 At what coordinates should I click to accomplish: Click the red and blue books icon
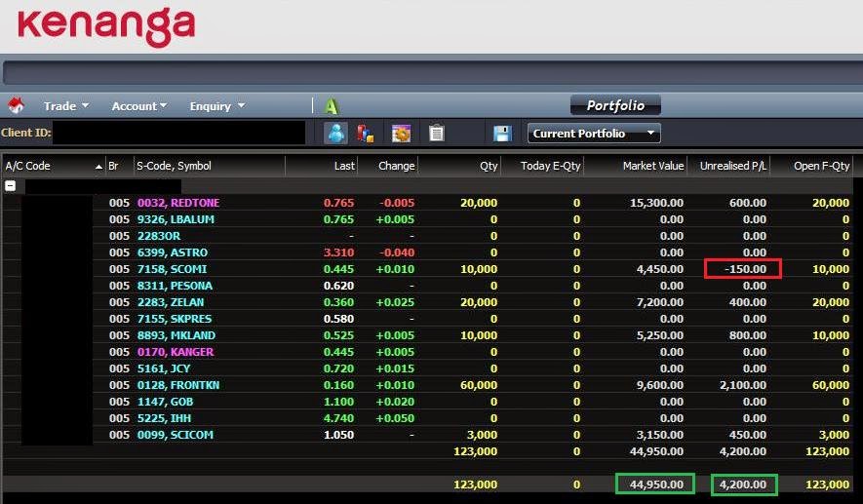(365, 134)
